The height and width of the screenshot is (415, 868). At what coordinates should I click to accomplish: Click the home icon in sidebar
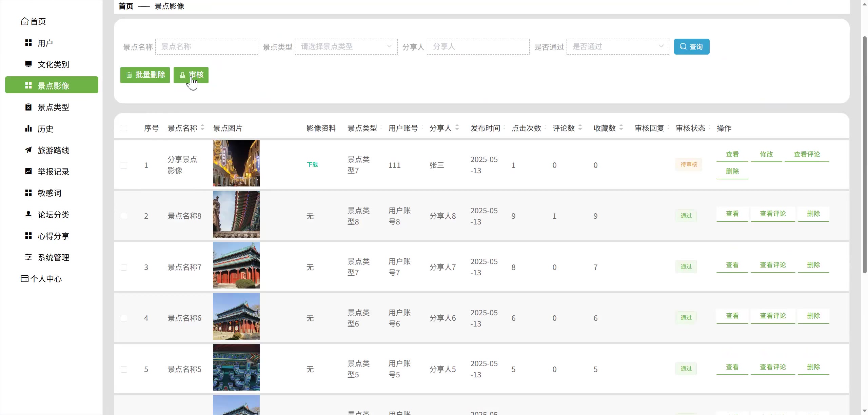click(24, 21)
